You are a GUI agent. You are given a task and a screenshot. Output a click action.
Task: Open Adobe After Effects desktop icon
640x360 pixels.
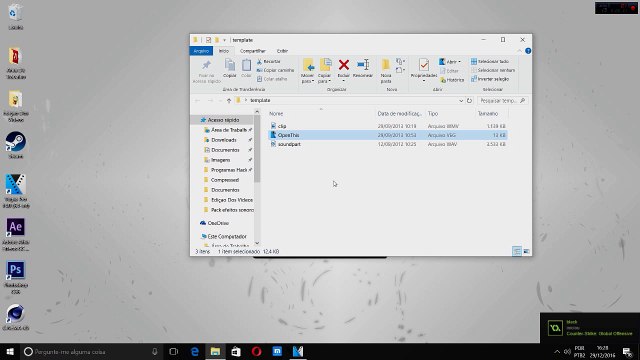click(x=16, y=234)
